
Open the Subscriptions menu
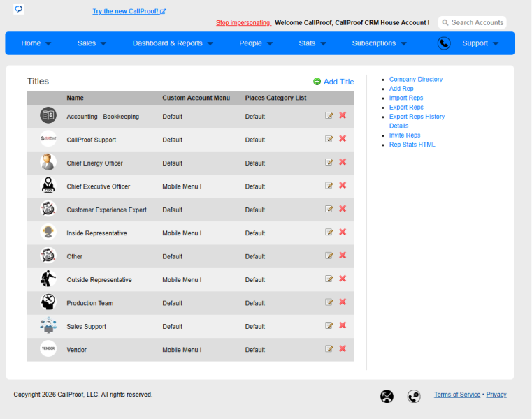(374, 43)
